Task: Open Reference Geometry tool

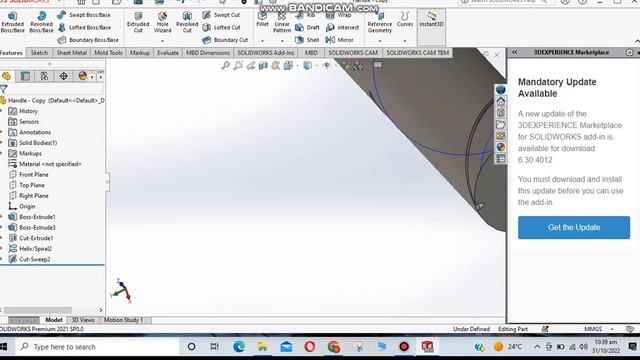Action: click(x=380, y=22)
